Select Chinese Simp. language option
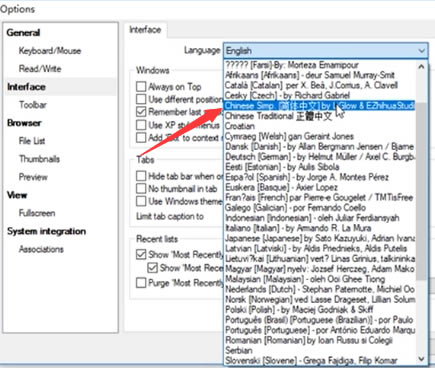 point(320,106)
